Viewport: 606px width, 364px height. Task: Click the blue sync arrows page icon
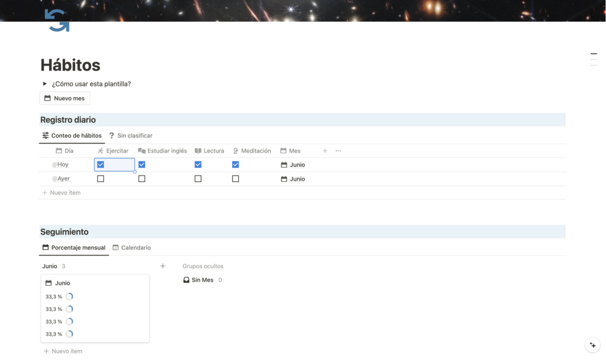coord(57,20)
